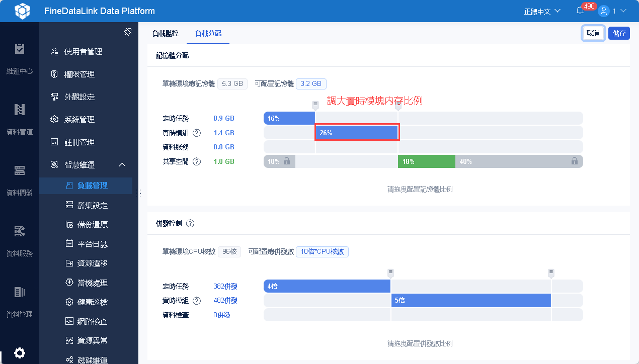The image size is (639, 364).
Task: Click the 5倍 concurrency bar
Action: click(x=471, y=300)
